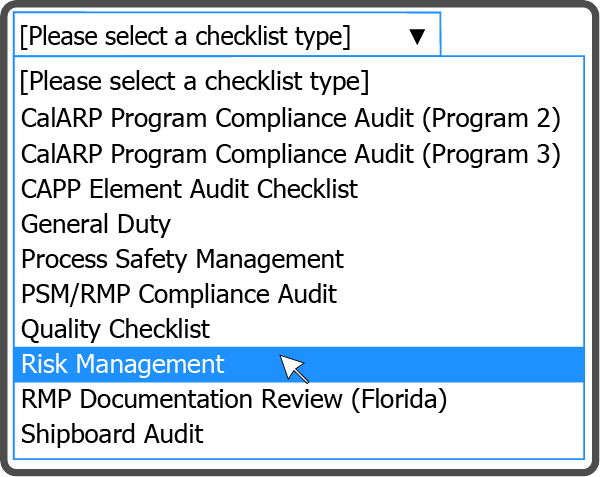Set checklist type to Shipboard Audit
This screenshot has width=600, height=477.
[112, 434]
